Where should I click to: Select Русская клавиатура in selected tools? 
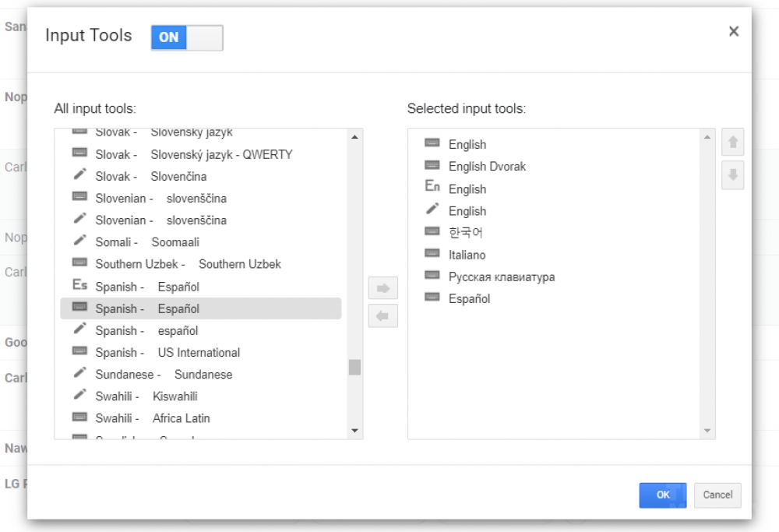click(501, 277)
